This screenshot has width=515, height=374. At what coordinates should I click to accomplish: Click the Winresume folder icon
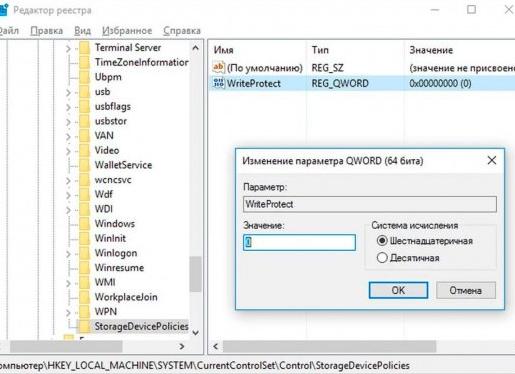click(85, 268)
